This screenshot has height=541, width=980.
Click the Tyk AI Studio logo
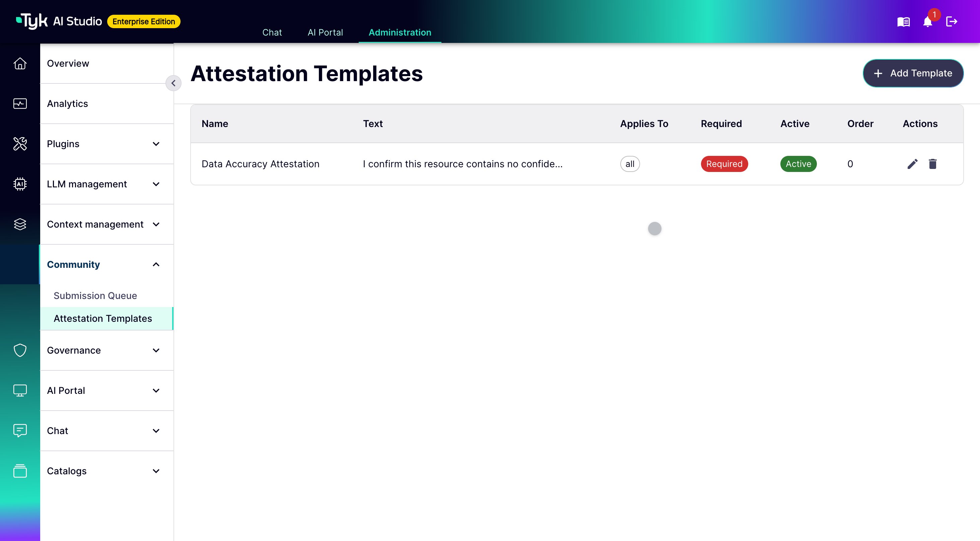click(59, 21)
